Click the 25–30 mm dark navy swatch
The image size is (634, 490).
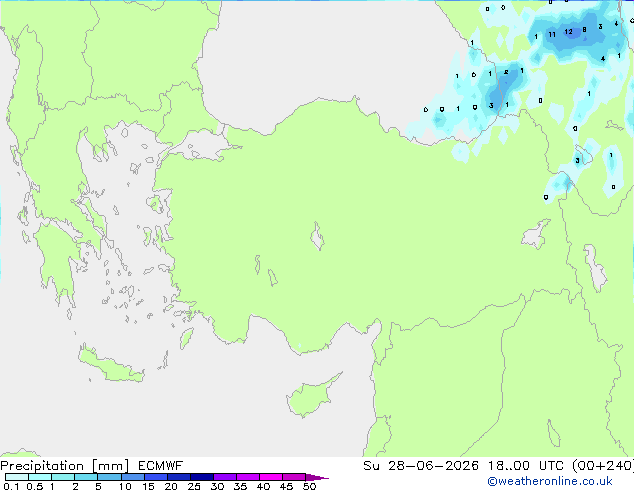click(x=202, y=477)
